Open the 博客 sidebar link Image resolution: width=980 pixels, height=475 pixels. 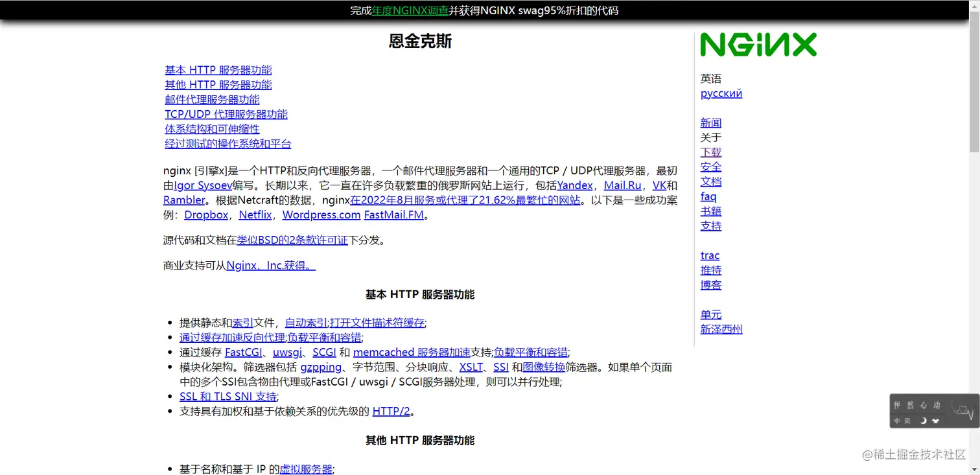coord(711,285)
